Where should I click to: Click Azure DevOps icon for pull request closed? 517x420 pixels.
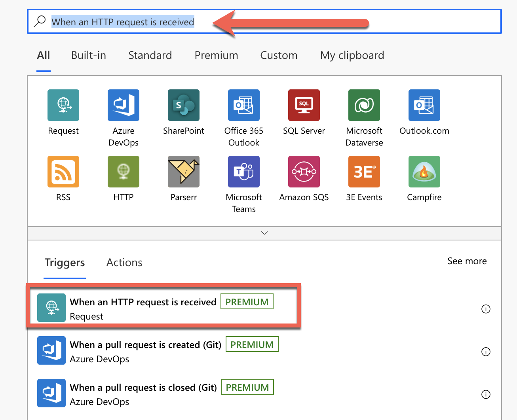pyautogui.click(x=51, y=393)
